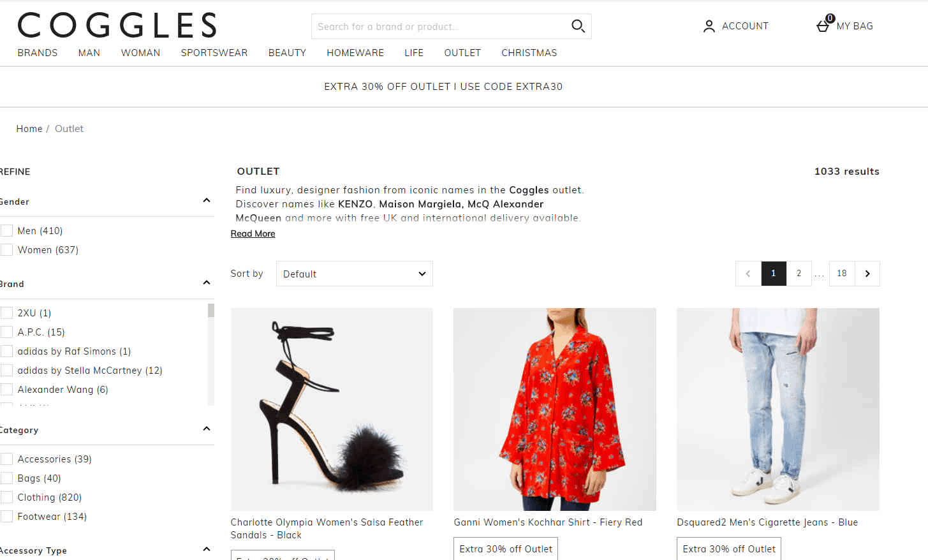Filter by Clothing (820) category
The width and height of the screenshot is (928, 560).
coord(7,497)
